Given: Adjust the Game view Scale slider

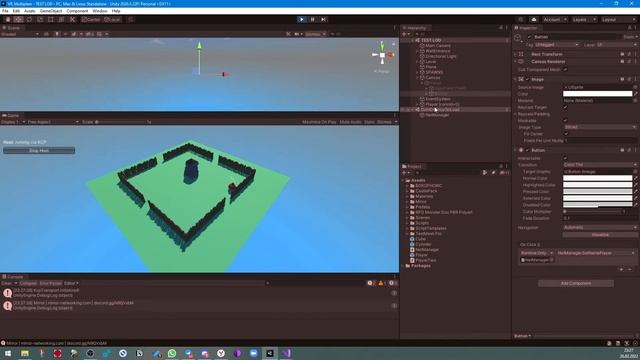Looking at the screenshot, I should 121,122.
